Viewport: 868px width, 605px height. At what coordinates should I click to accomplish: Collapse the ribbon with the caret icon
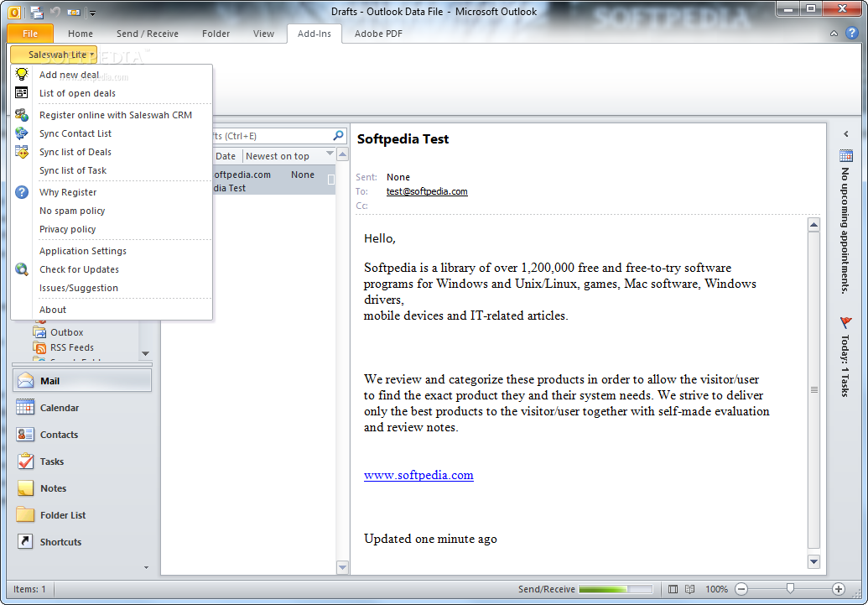pos(834,34)
